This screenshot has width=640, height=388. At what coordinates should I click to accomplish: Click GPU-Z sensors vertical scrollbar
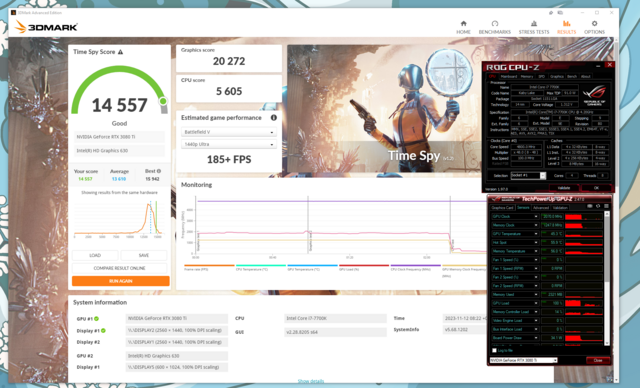(x=607, y=249)
